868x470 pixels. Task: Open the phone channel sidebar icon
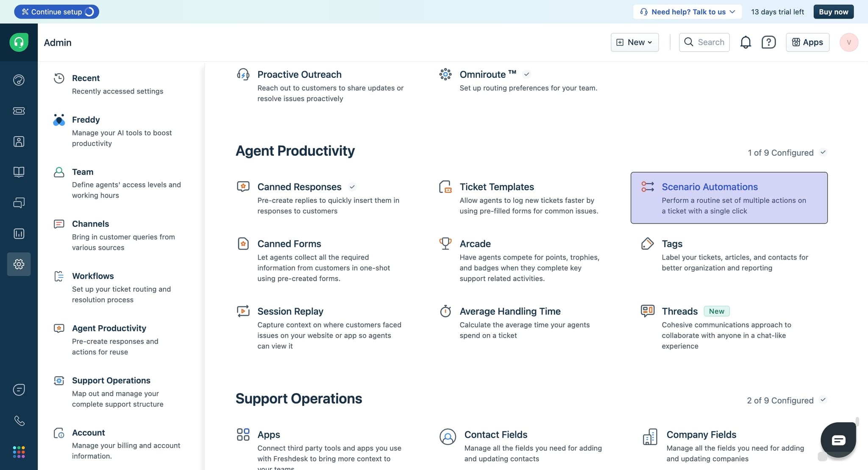click(19, 420)
